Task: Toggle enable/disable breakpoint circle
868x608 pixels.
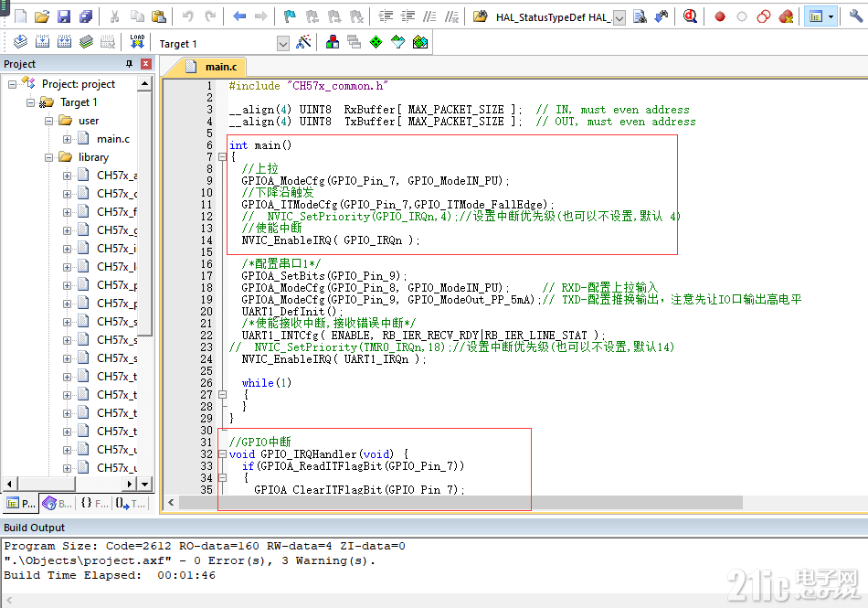Action: pos(742,16)
